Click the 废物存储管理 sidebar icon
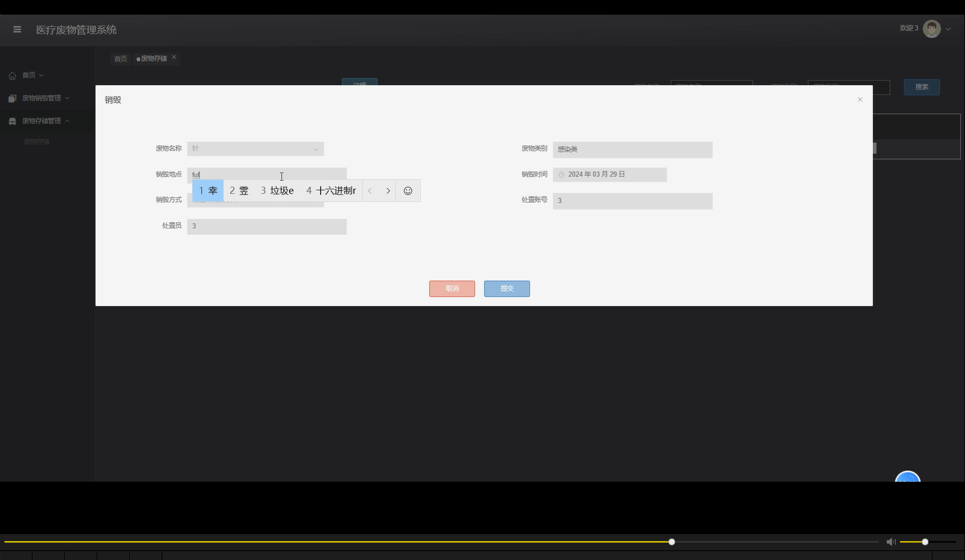Image resolution: width=965 pixels, height=560 pixels. (12, 122)
